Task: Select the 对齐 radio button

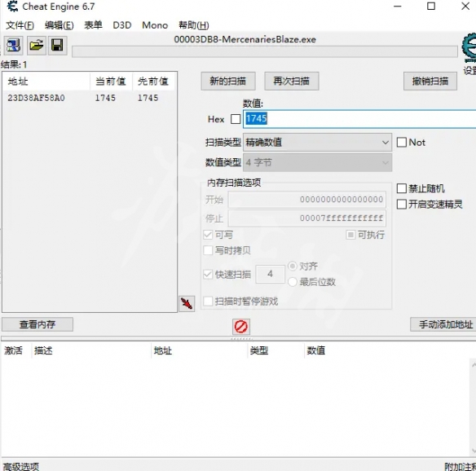Action: (x=293, y=266)
